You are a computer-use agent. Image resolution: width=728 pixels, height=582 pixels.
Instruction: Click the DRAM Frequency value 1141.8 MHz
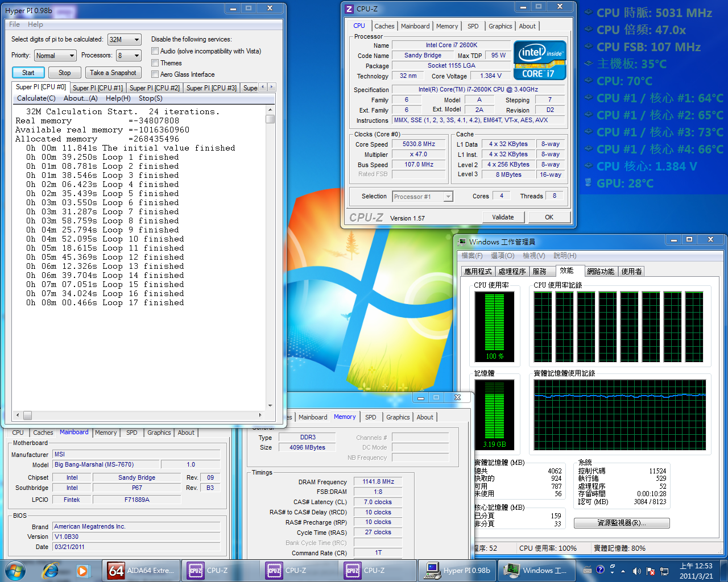point(378,481)
